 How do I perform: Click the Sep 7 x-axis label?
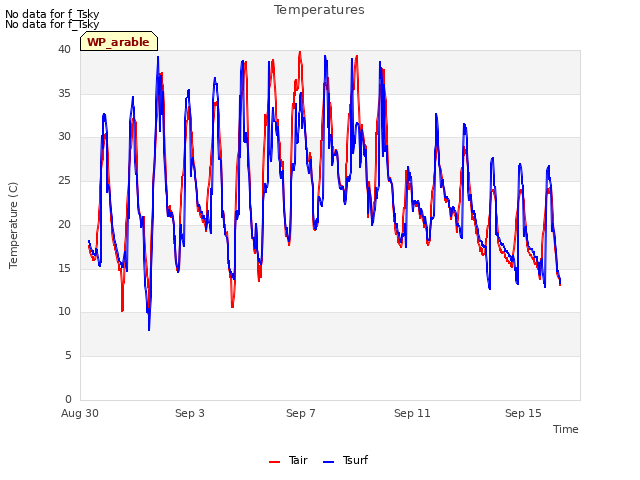[x=301, y=413]
